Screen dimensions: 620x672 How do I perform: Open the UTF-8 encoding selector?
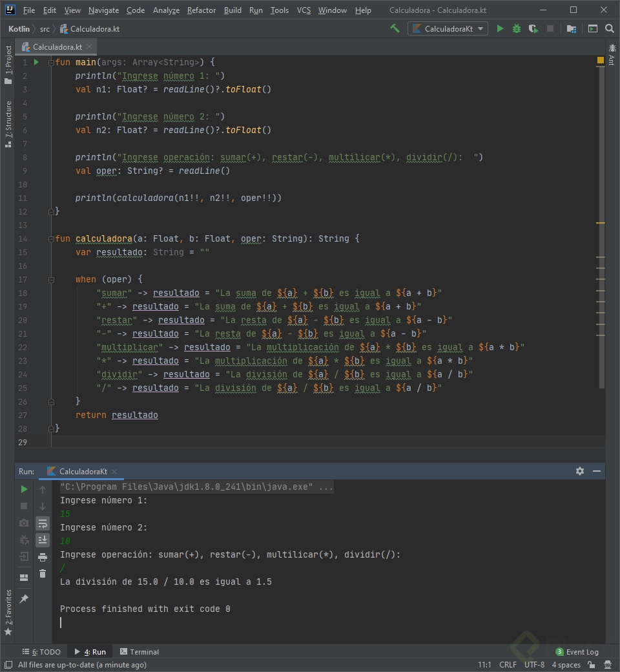(534, 665)
